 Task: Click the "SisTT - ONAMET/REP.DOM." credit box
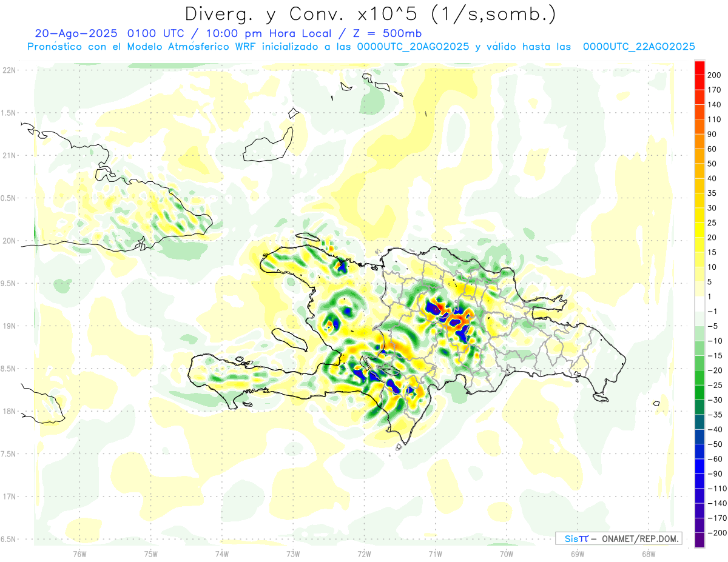[618, 538]
